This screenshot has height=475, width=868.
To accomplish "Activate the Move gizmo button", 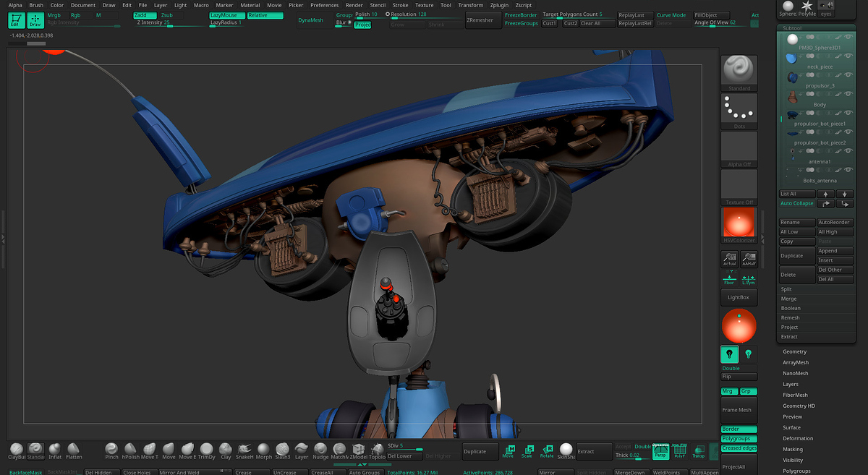I will coord(508,451).
